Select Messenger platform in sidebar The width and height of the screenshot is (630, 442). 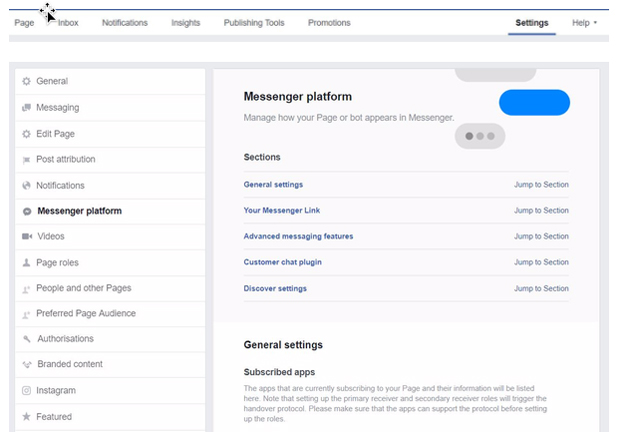click(110, 211)
